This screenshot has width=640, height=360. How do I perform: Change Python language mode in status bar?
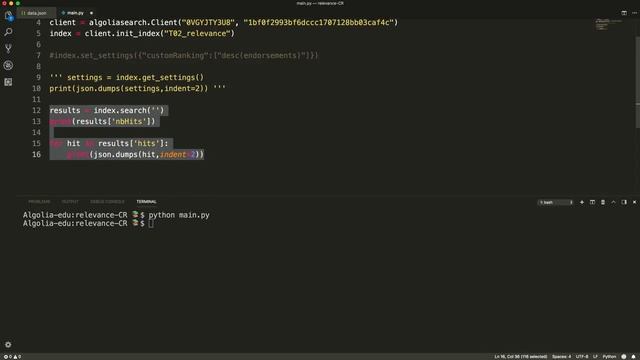[609, 357]
